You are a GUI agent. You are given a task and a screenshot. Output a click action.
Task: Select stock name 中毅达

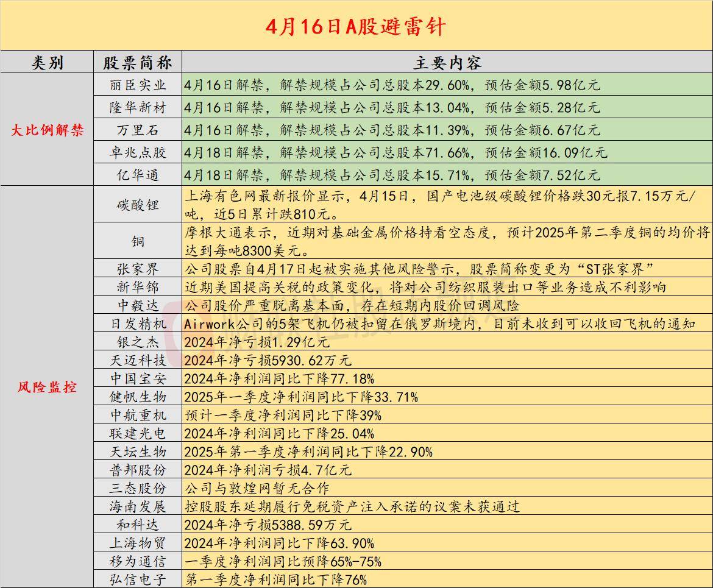[x=137, y=305]
